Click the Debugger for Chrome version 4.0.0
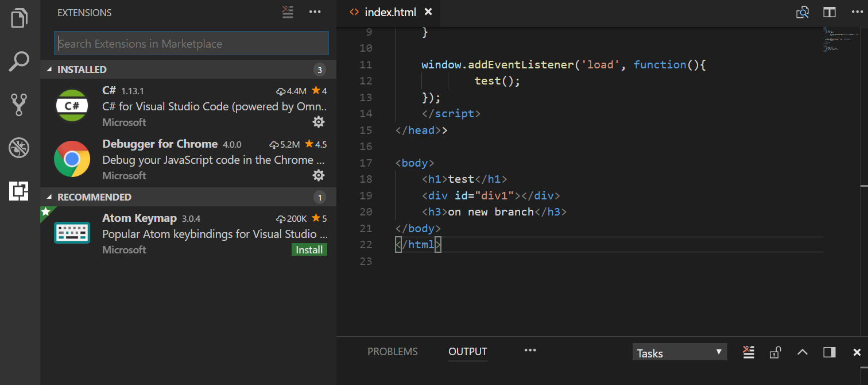Screen dimensions: 868x385 [x=232, y=145]
